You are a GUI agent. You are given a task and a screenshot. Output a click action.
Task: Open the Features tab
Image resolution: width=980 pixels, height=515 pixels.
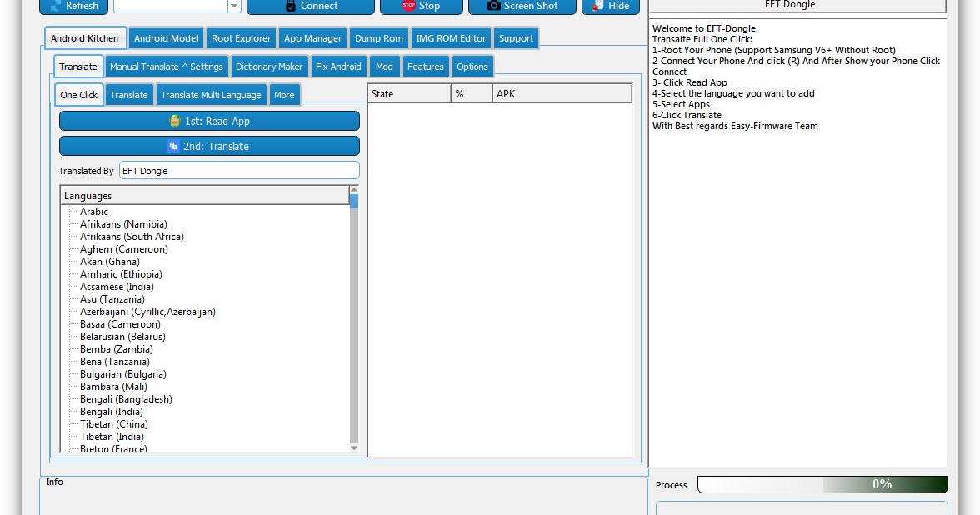click(x=426, y=67)
